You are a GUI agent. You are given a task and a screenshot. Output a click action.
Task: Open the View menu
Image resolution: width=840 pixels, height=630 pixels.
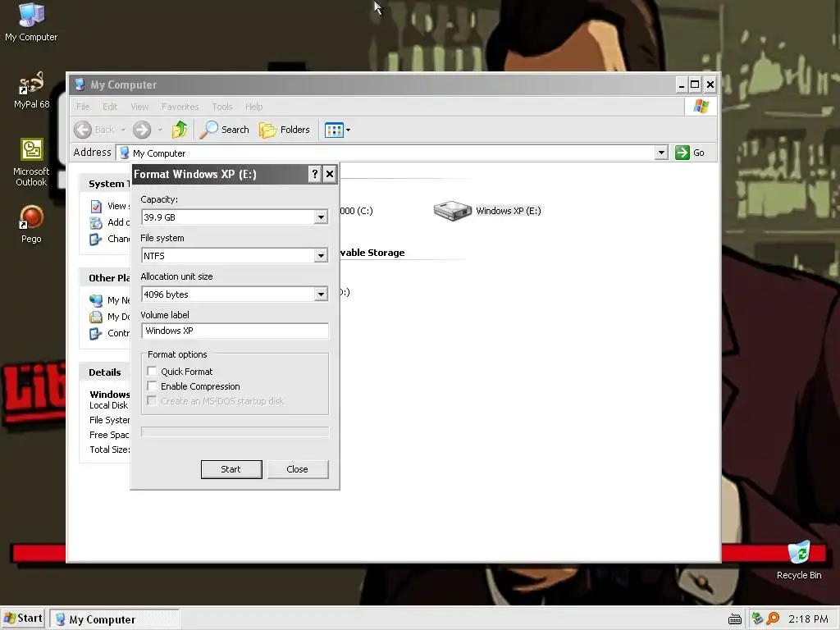(139, 107)
